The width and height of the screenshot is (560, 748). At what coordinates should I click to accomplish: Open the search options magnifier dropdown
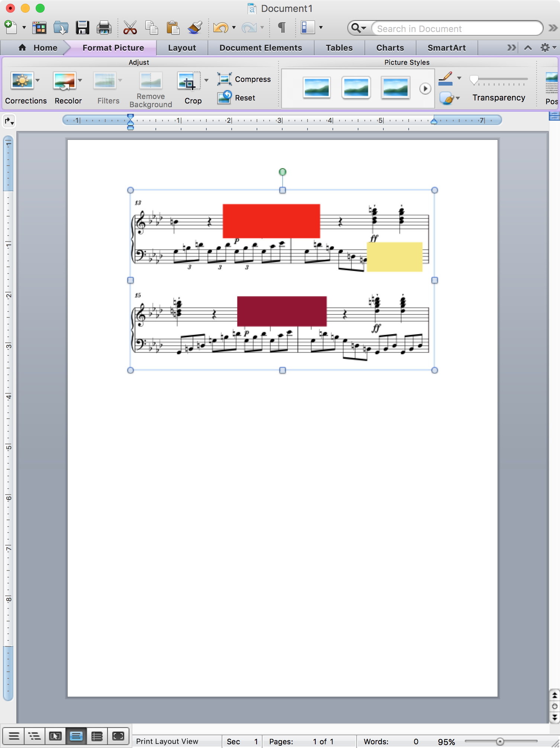(x=359, y=28)
